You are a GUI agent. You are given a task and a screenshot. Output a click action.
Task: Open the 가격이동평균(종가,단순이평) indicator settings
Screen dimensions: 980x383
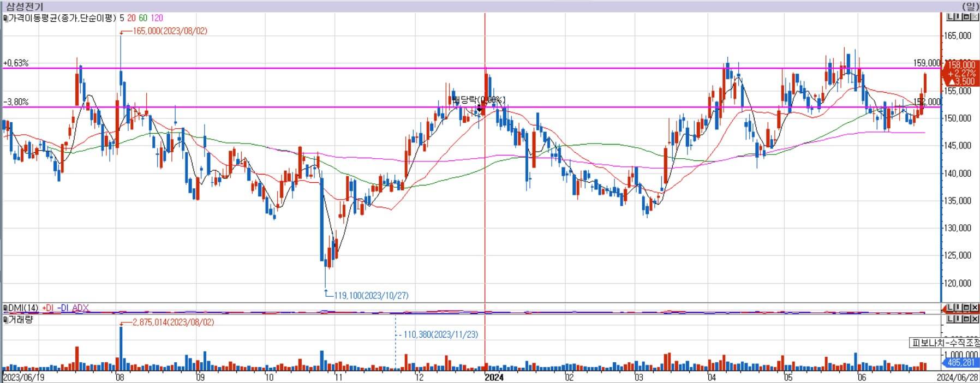click(63, 18)
